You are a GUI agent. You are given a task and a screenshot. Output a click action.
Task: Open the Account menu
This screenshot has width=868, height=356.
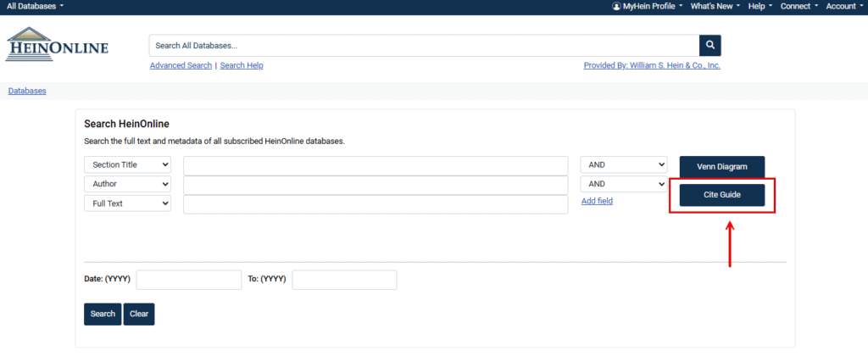[844, 7]
